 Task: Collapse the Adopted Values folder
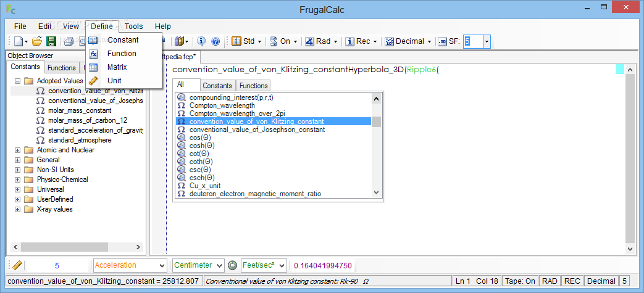tap(18, 81)
